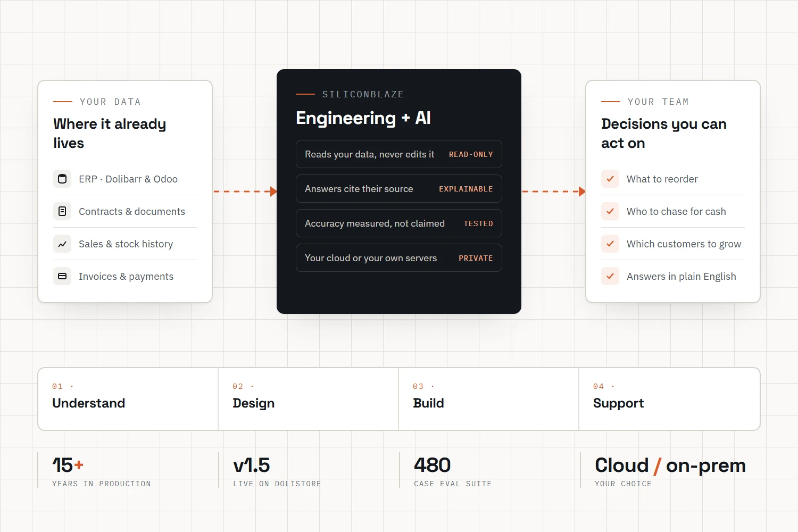Click the 'YOUR TEAM' label
This screenshot has height=532, width=798.
658,102
